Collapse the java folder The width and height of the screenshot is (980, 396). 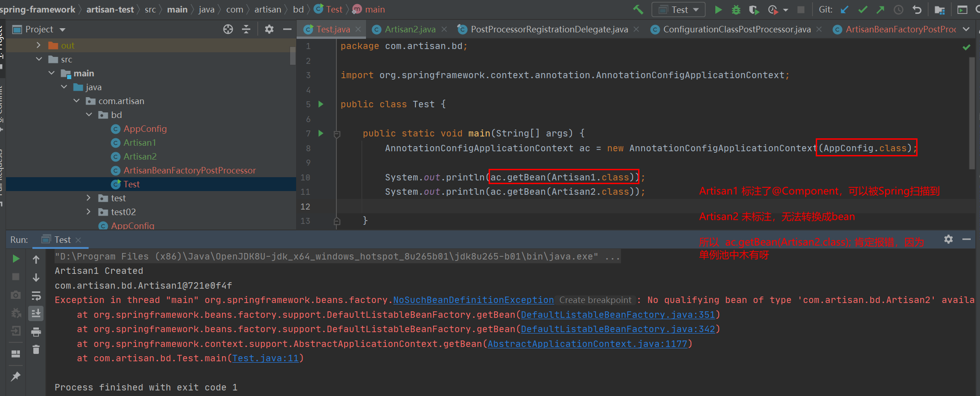pyautogui.click(x=64, y=87)
